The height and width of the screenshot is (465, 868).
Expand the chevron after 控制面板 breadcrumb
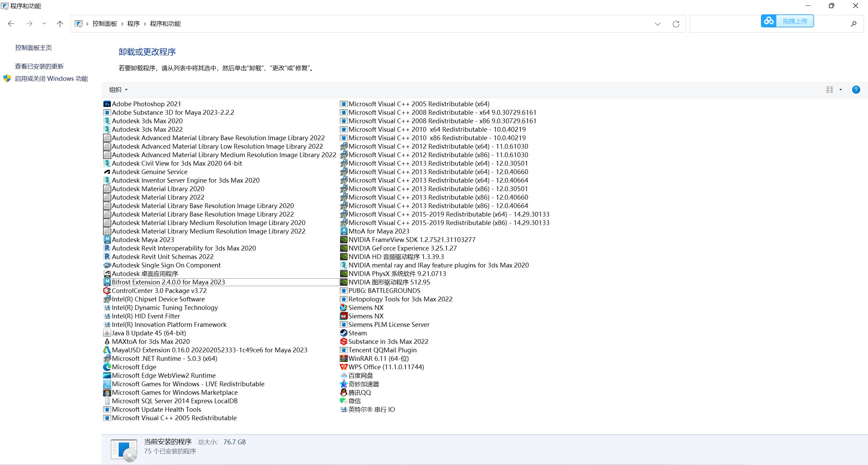tap(122, 24)
